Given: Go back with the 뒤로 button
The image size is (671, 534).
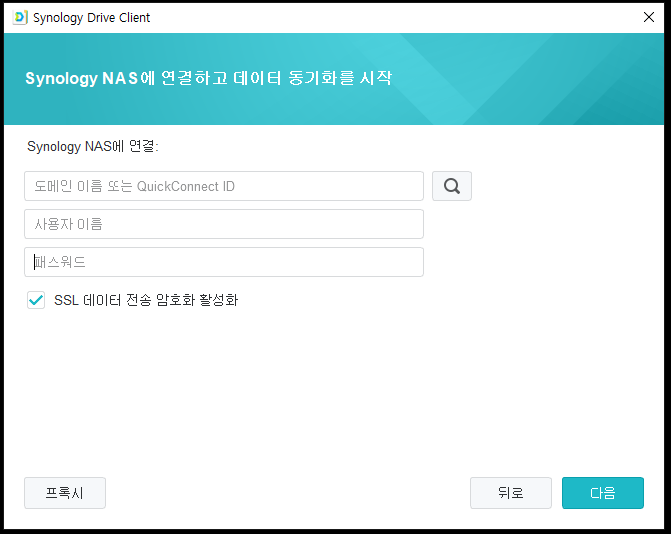Looking at the screenshot, I should [x=511, y=493].
